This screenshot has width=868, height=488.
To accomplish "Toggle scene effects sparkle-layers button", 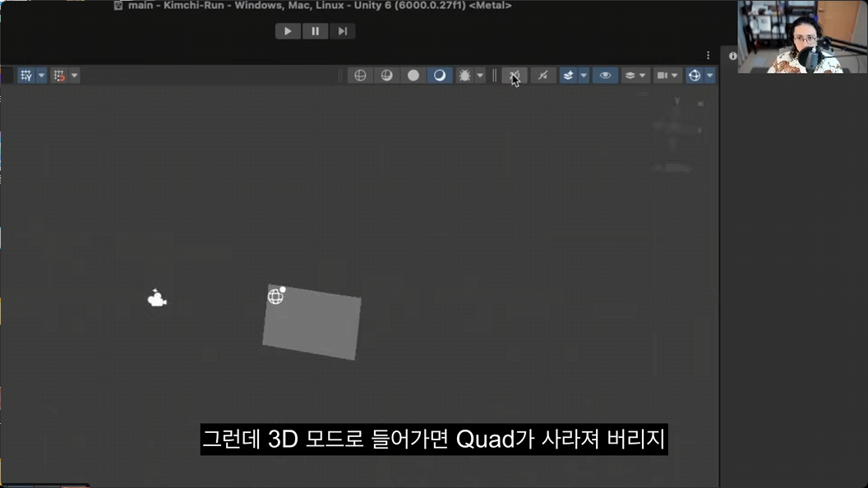I will pos(568,76).
